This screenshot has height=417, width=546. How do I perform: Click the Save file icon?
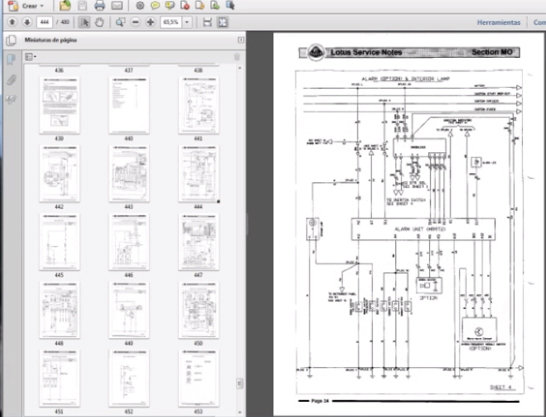[x=82, y=6]
